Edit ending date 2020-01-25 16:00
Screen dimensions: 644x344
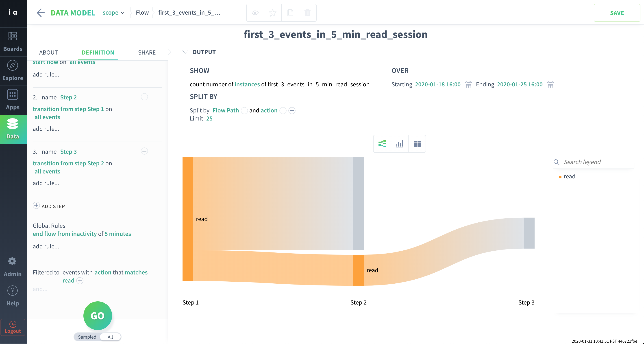click(x=520, y=84)
